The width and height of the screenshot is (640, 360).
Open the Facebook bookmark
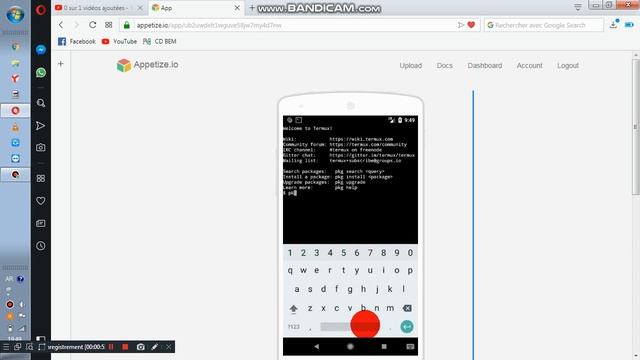point(77,41)
